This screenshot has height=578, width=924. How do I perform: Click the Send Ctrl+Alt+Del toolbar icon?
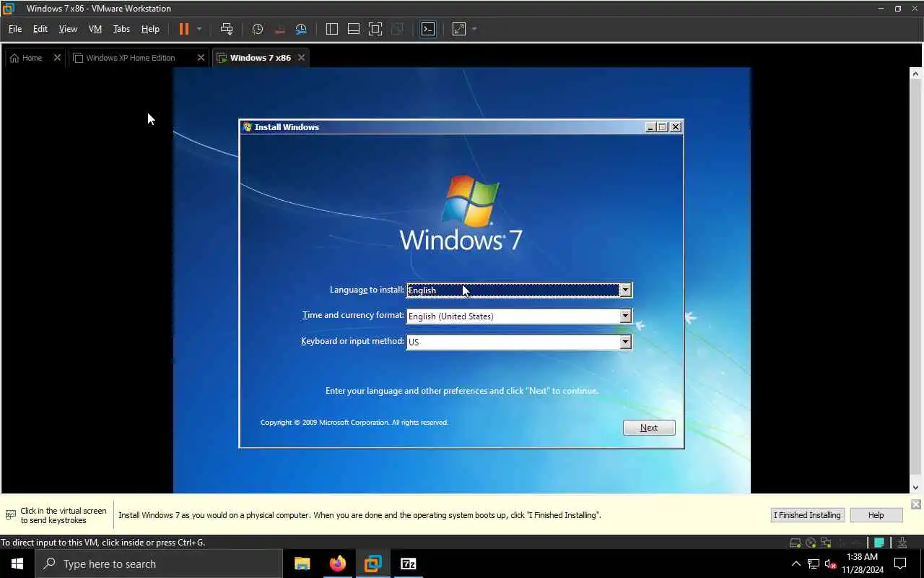click(x=227, y=29)
